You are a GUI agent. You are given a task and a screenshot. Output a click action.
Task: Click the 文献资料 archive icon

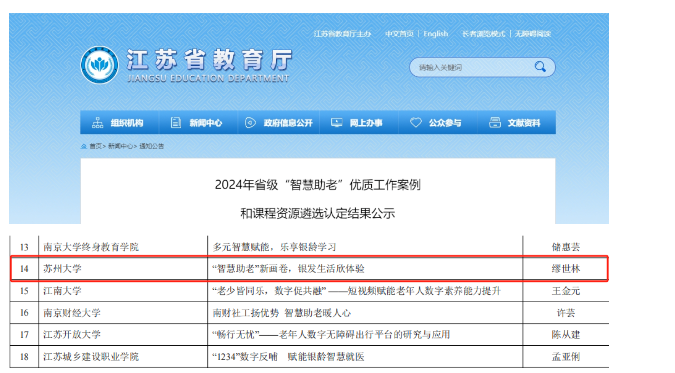(495, 123)
